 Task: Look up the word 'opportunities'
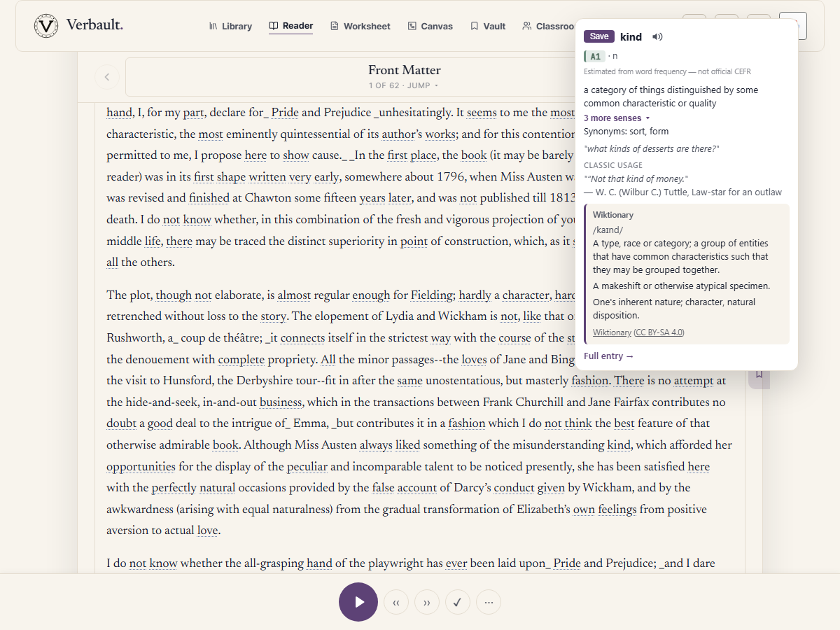tap(141, 467)
